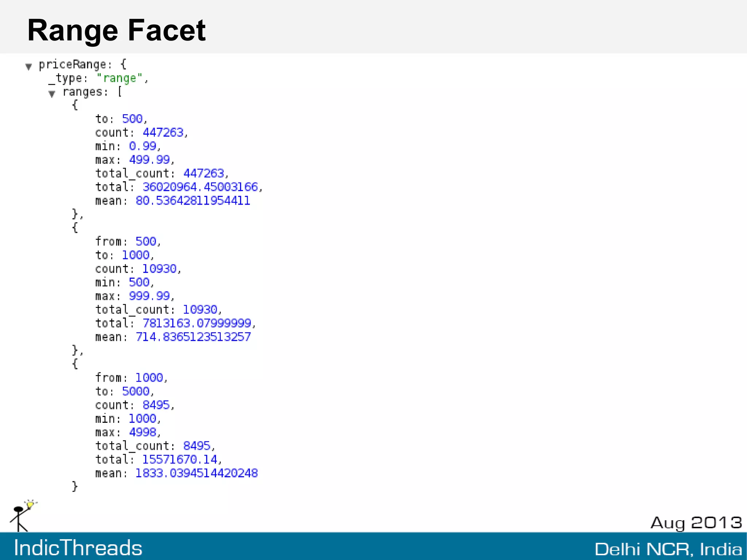Select total_count value 8495

coord(197,445)
